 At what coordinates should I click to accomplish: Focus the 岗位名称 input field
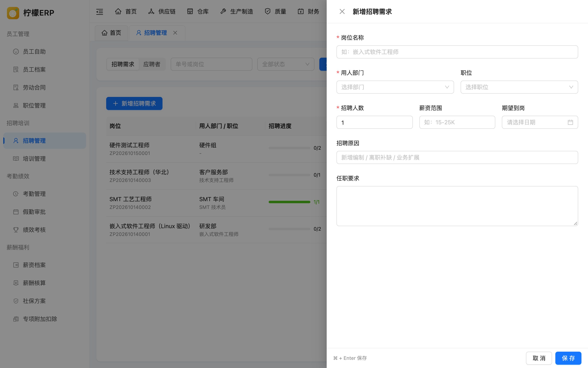pyautogui.click(x=457, y=52)
